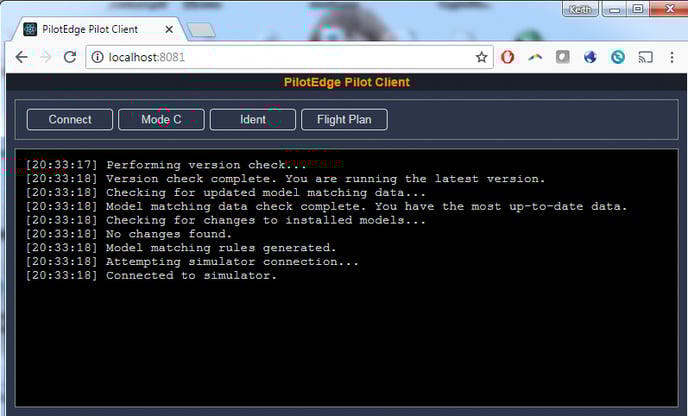
Task: Click 'Model matching data check complete' line
Action: (326, 206)
